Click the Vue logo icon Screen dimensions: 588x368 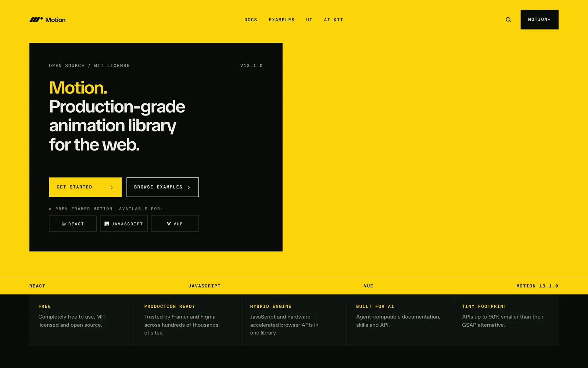pos(169,224)
